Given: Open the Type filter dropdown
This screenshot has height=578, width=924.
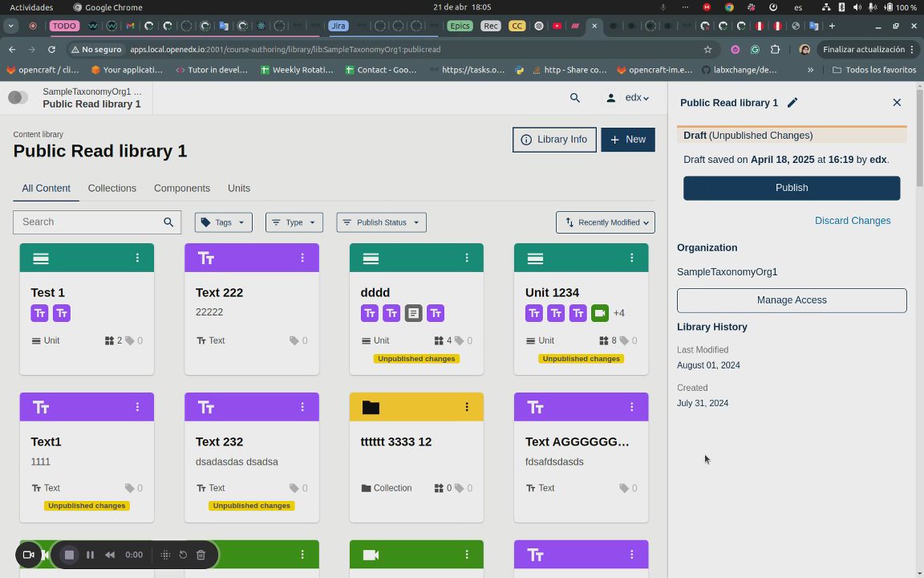Looking at the screenshot, I should tap(294, 222).
